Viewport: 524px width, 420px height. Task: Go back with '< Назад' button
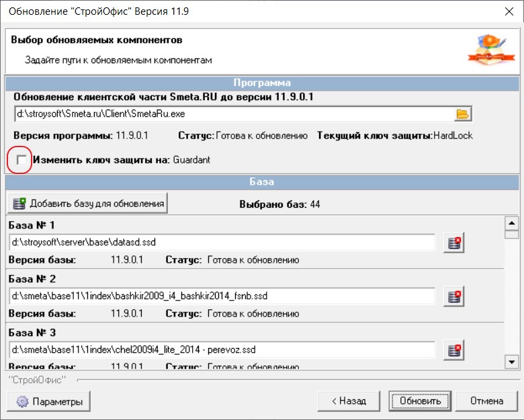pos(349,401)
